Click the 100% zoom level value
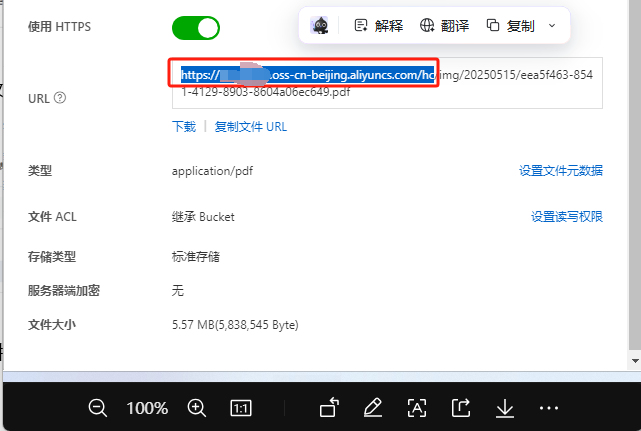641x431 pixels. (147, 408)
